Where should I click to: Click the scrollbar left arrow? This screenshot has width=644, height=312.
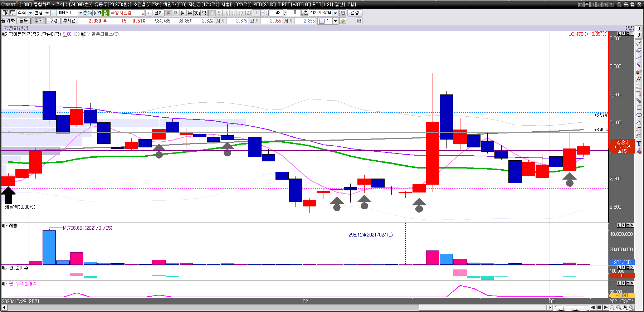[x=4, y=308]
